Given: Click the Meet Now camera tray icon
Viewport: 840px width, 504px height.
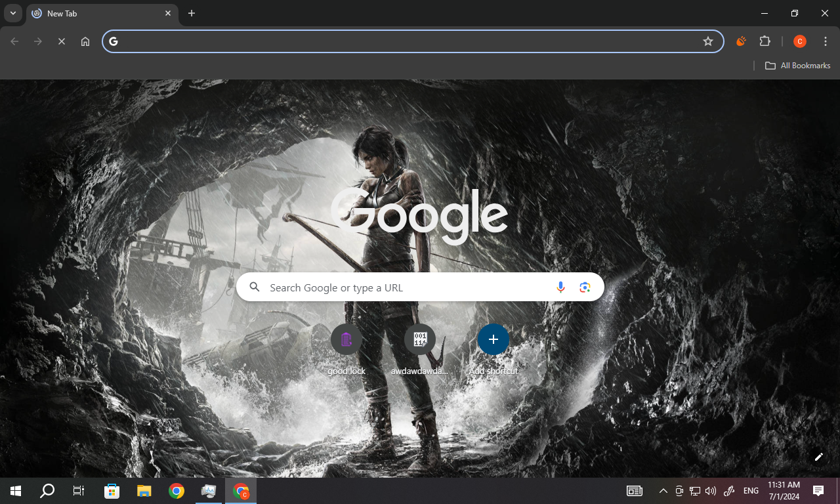Looking at the screenshot, I should click(x=679, y=491).
